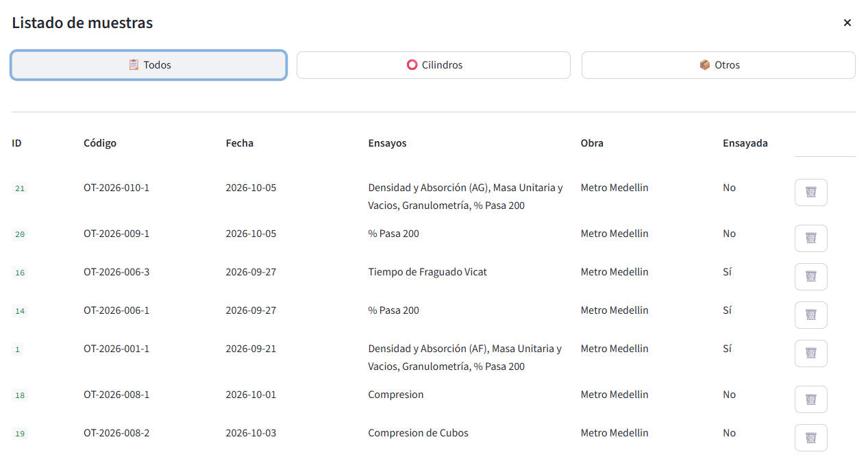Click Metro Medellin in the OT-2026-001-1 row
The width and height of the screenshot is (868, 459).
[x=615, y=349]
